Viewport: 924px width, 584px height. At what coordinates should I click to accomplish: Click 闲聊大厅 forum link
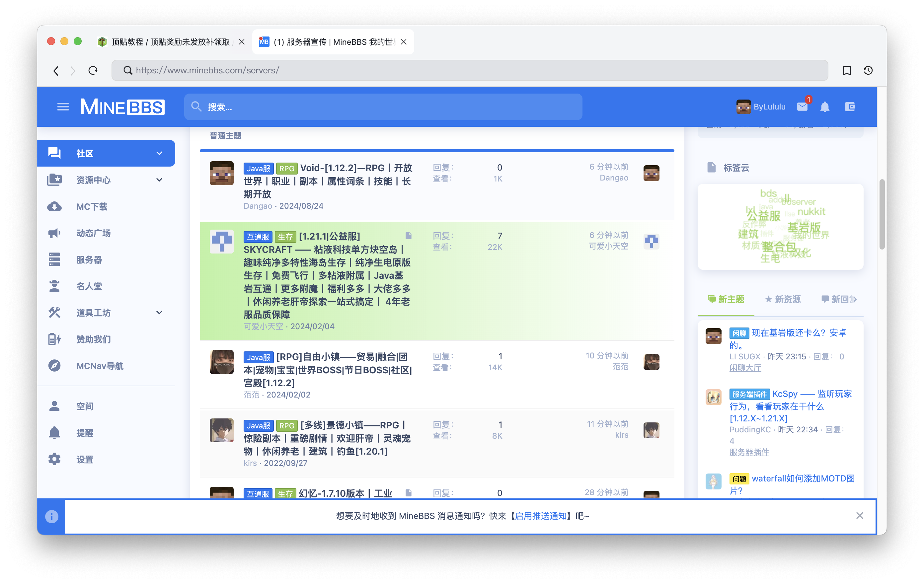[x=745, y=368]
